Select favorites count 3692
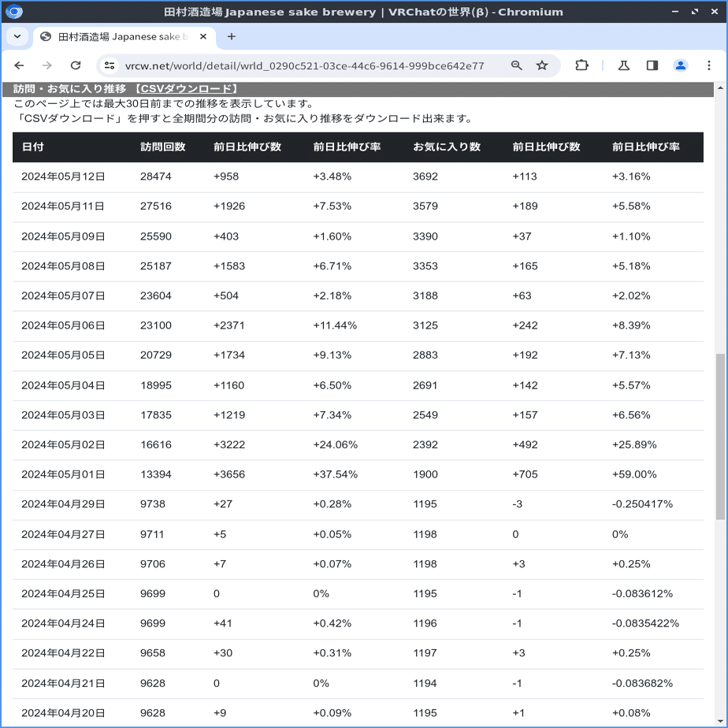 [x=425, y=177]
